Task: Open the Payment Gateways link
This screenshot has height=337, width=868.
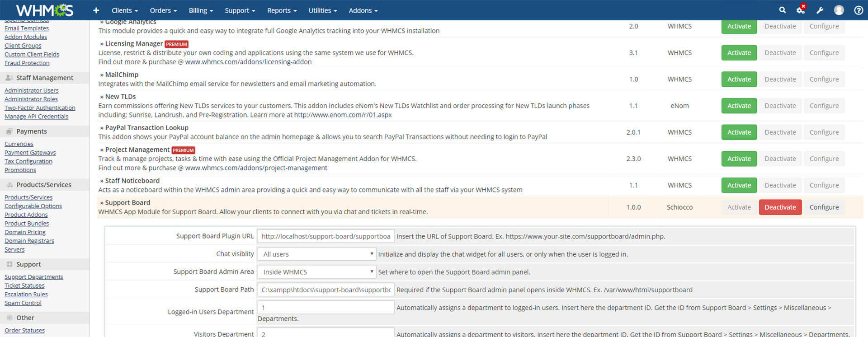Action: tap(30, 153)
